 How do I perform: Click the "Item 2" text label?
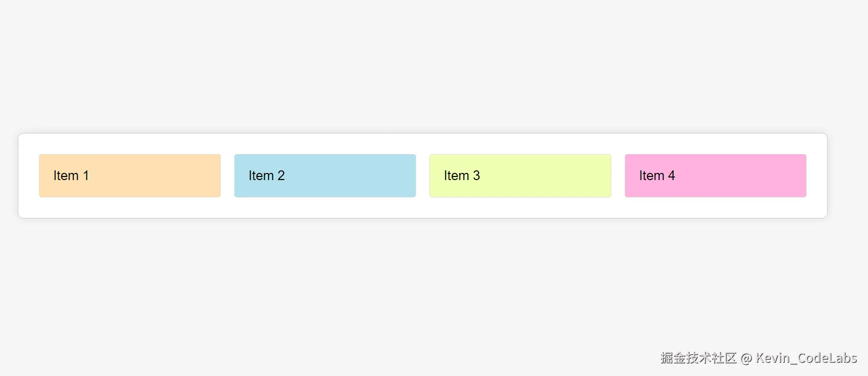coord(266,175)
